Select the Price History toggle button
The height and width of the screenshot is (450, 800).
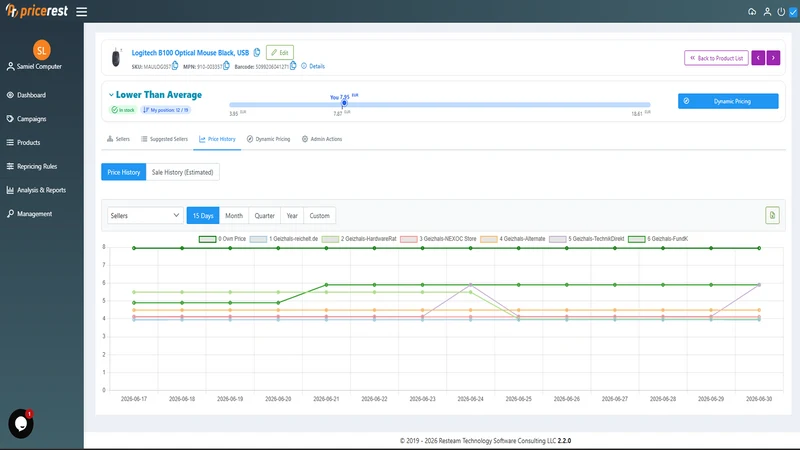click(x=123, y=172)
